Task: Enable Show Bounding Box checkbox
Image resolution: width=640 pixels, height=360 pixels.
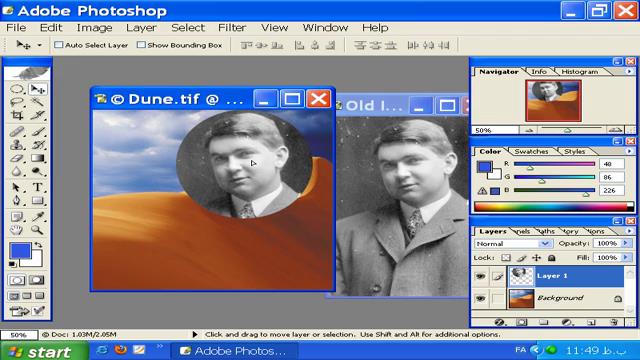Action: (x=141, y=45)
